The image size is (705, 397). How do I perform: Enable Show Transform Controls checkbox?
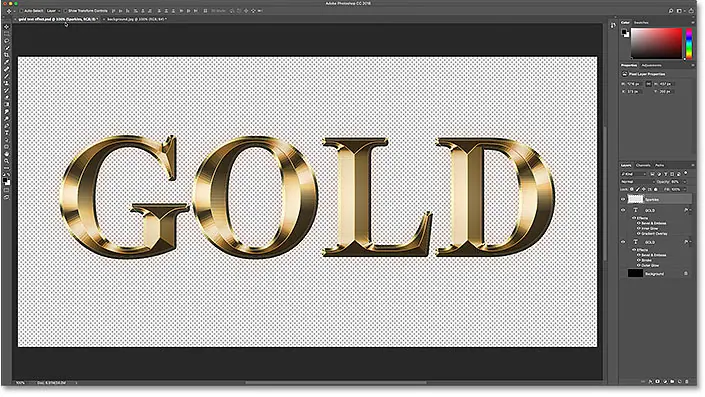pos(65,11)
